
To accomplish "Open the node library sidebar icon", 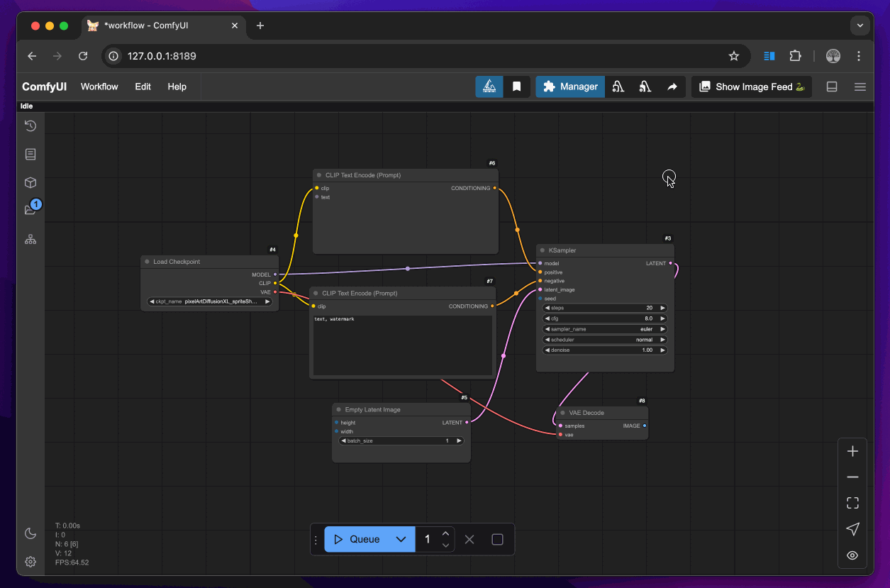I will 30,154.
